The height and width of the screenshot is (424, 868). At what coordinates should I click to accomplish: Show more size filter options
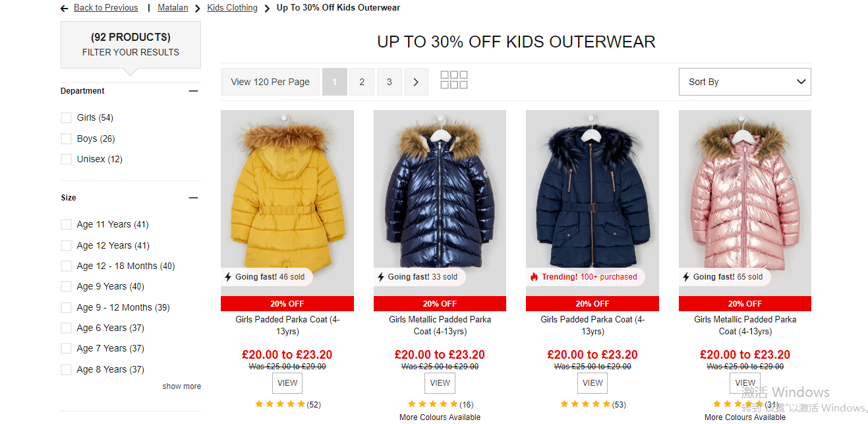tap(182, 386)
